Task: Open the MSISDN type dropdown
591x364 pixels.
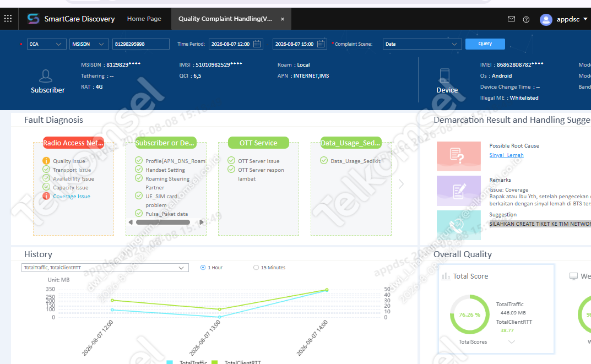Action: pyautogui.click(x=89, y=44)
